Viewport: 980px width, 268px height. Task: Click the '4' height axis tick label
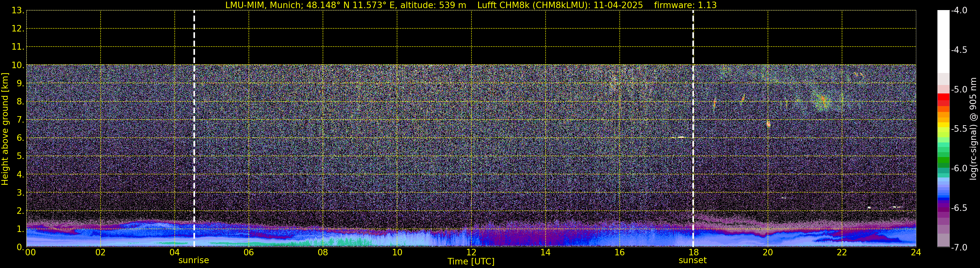(20, 175)
